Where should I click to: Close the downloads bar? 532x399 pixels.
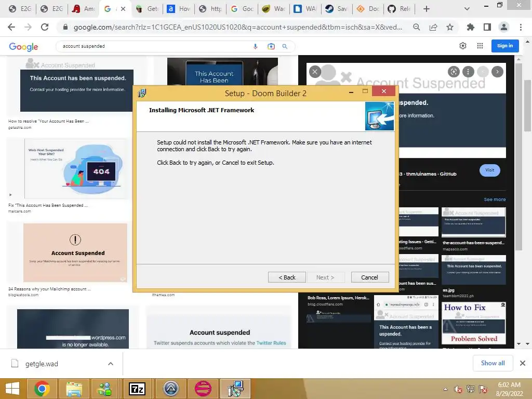point(523,363)
